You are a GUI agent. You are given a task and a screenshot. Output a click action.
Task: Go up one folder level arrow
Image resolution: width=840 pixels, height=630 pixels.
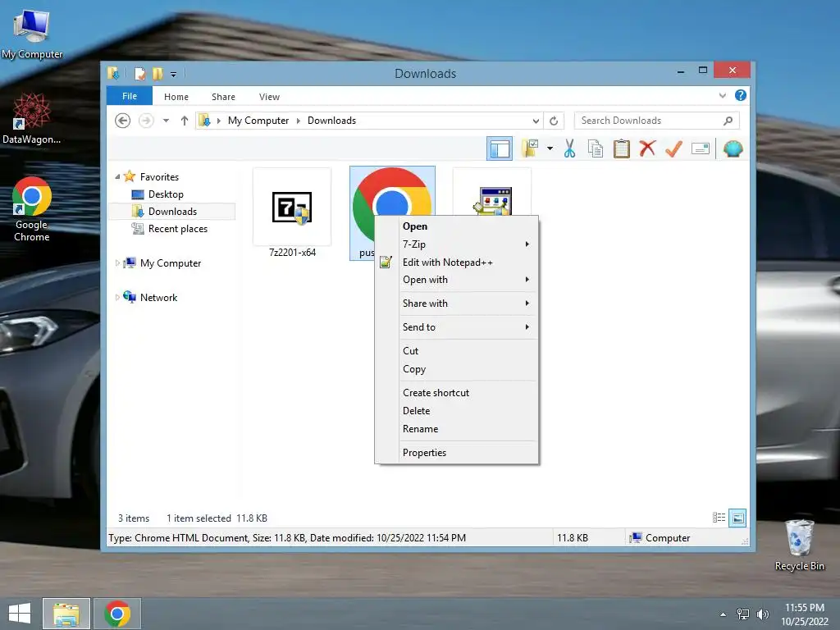185,121
